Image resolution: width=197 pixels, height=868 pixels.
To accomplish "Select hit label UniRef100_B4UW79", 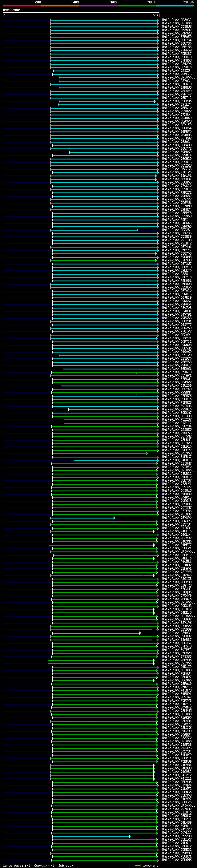I will (177, 460).
